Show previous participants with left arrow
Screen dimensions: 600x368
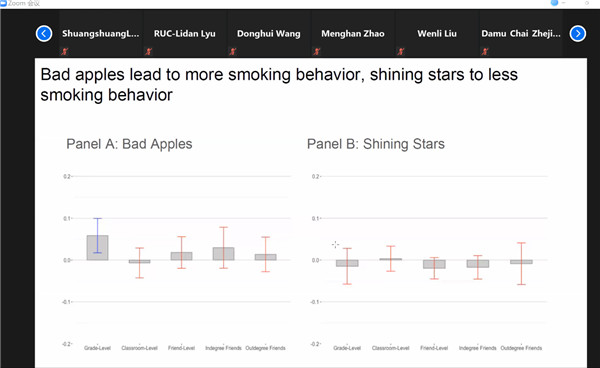coord(44,34)
